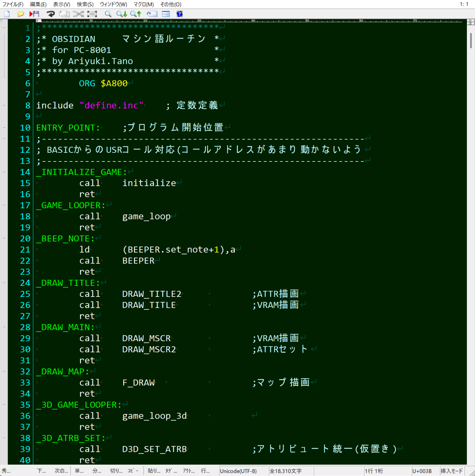Click the 切り button in the status bar
The image size is (475, 476).
point(116,471)
